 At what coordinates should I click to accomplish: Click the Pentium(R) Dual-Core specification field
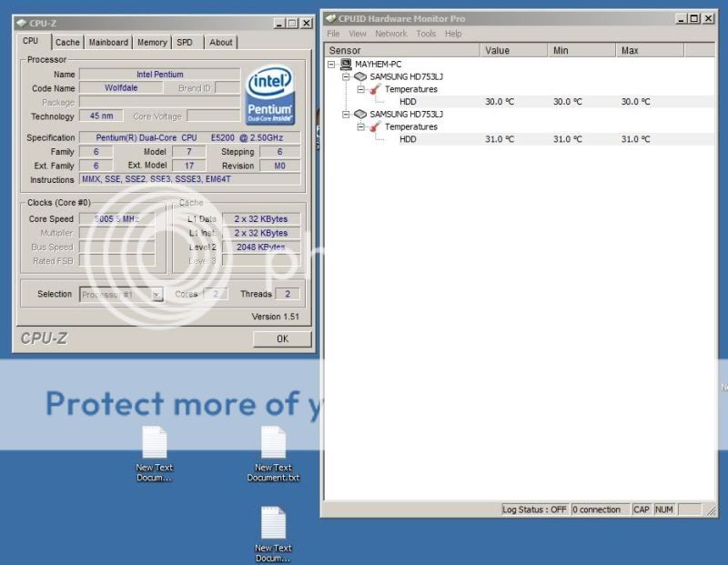click(x=190, y=138)
